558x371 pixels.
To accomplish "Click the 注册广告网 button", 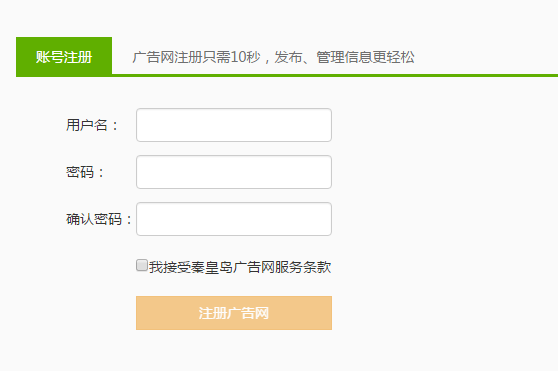I will [x=234, y=313].
